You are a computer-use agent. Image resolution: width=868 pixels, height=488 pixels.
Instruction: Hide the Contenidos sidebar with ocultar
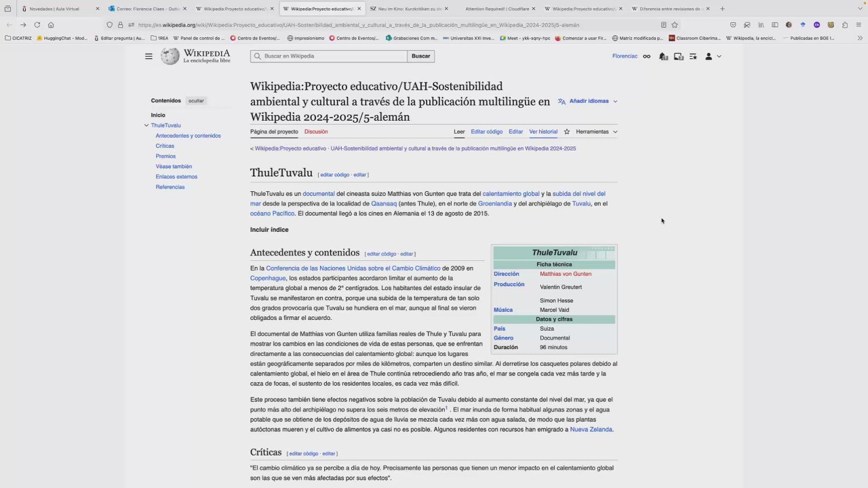point(196,101)
